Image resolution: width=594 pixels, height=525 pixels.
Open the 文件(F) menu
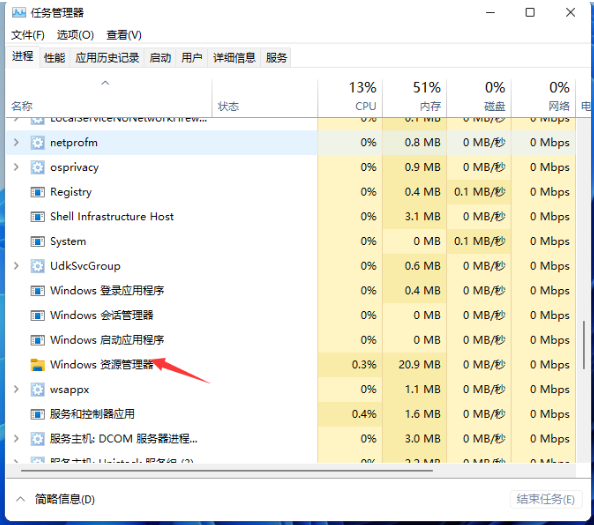[28, 35]
